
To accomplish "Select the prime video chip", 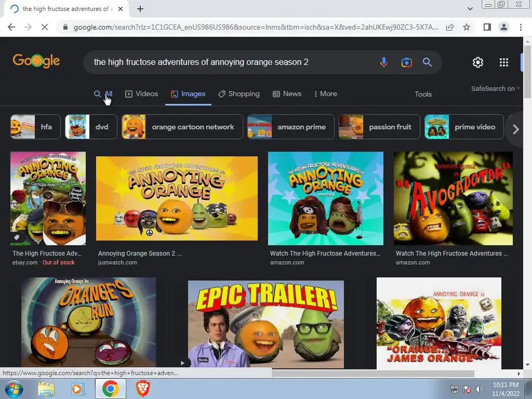I will (x=464, y=127).
